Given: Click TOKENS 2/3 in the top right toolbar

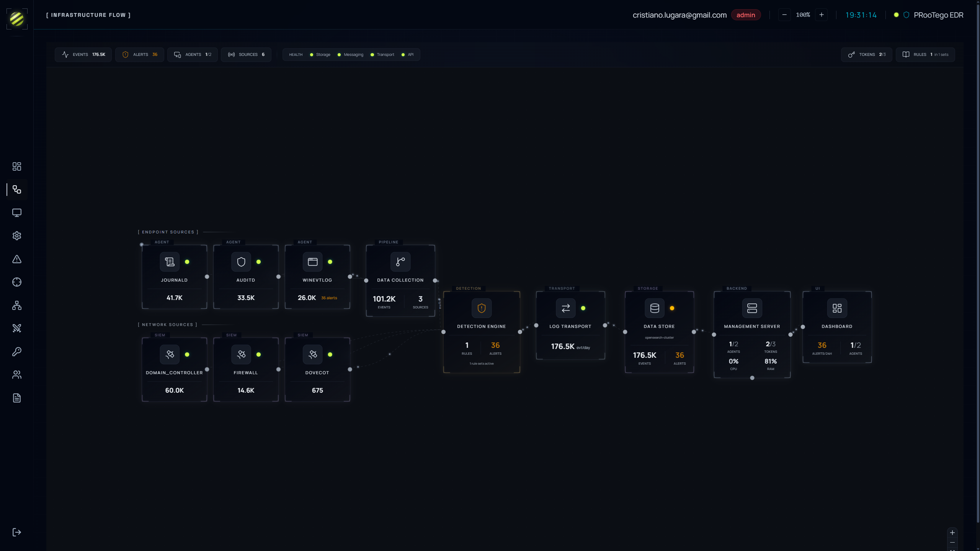Looking at the screenshot, I should pos(866,54).
